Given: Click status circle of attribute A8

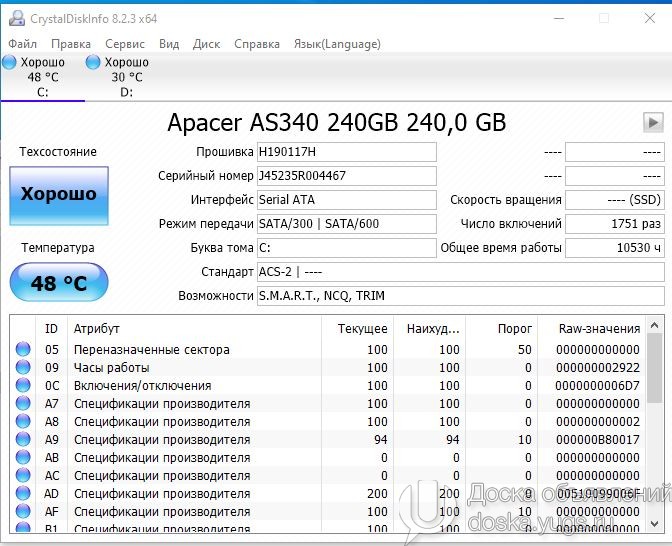Looking at the screenshot, I should (23, 421).
